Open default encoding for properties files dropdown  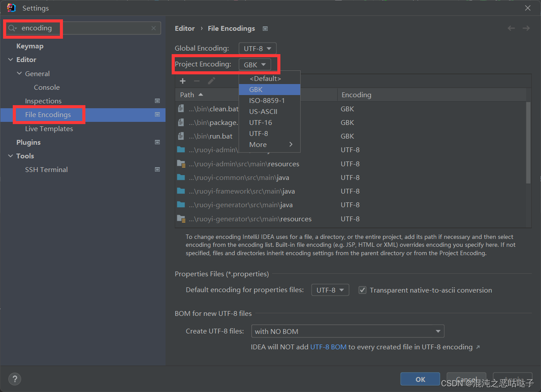tap(330, 290)
